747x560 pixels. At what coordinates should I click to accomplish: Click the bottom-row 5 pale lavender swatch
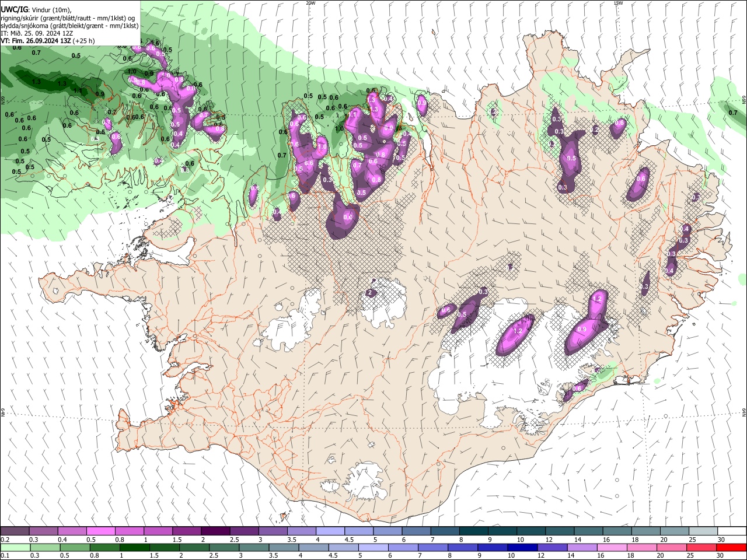(373, 548)
